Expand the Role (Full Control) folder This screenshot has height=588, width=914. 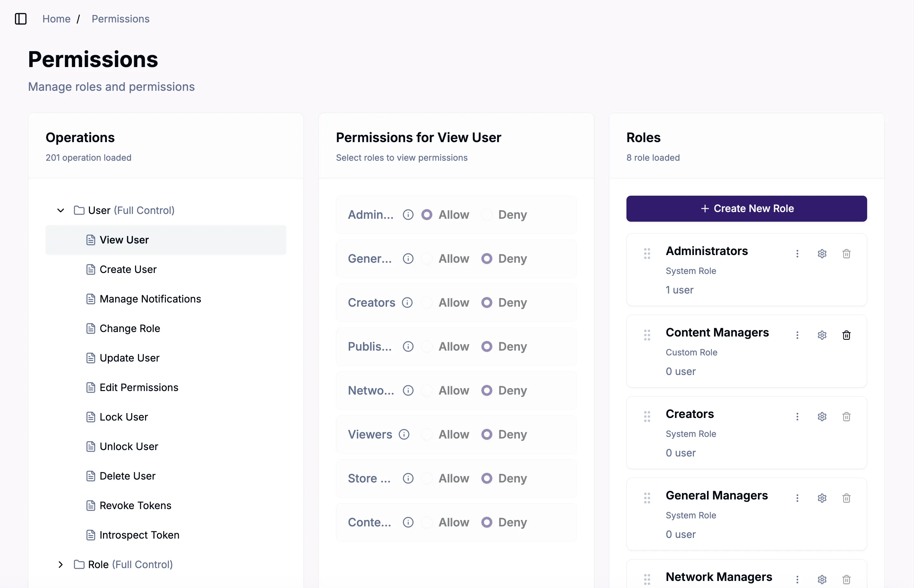point(60,564)
